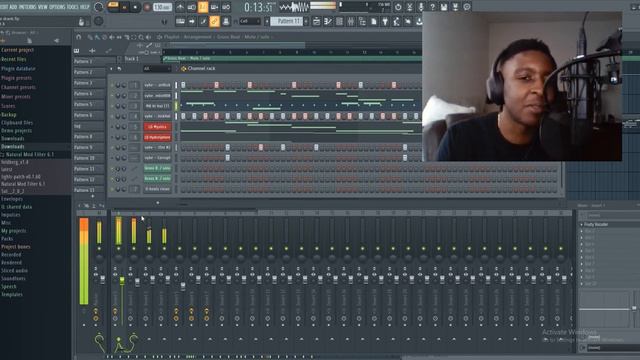Open the OPTIONS menu
This screenshot has width=640, height=360.
[x=57, y=7]
